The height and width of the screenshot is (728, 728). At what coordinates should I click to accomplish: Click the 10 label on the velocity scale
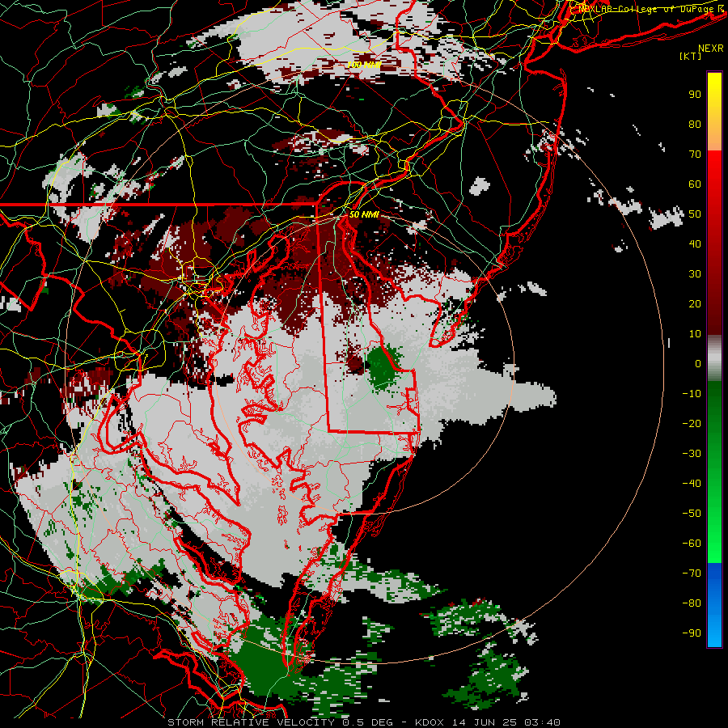(x=695, y=334)
